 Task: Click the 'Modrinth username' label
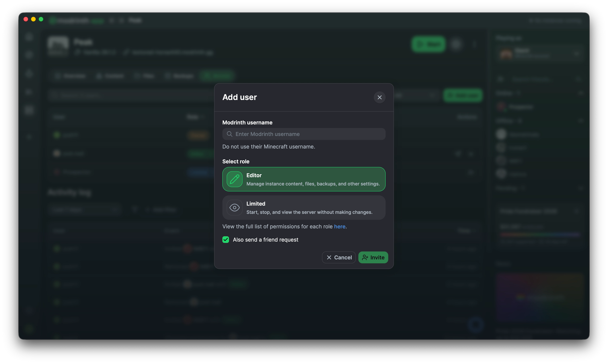point(247,122)
